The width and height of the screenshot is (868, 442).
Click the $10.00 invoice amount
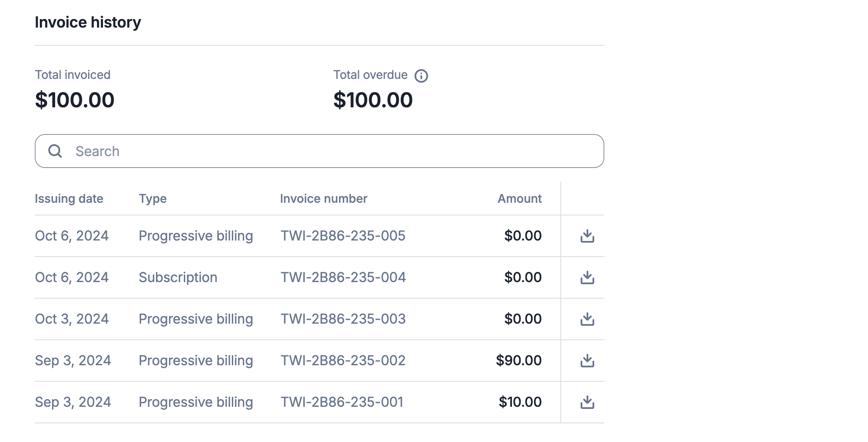520,402
